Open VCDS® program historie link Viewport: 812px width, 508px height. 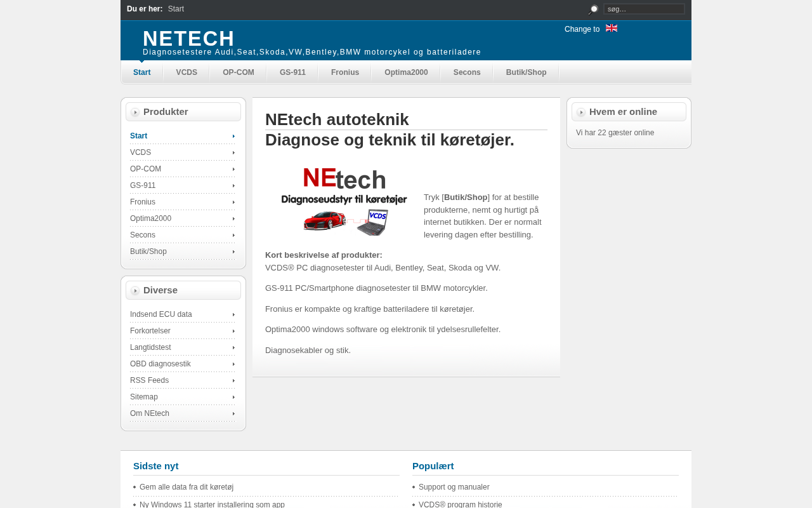tap(461, 504)
